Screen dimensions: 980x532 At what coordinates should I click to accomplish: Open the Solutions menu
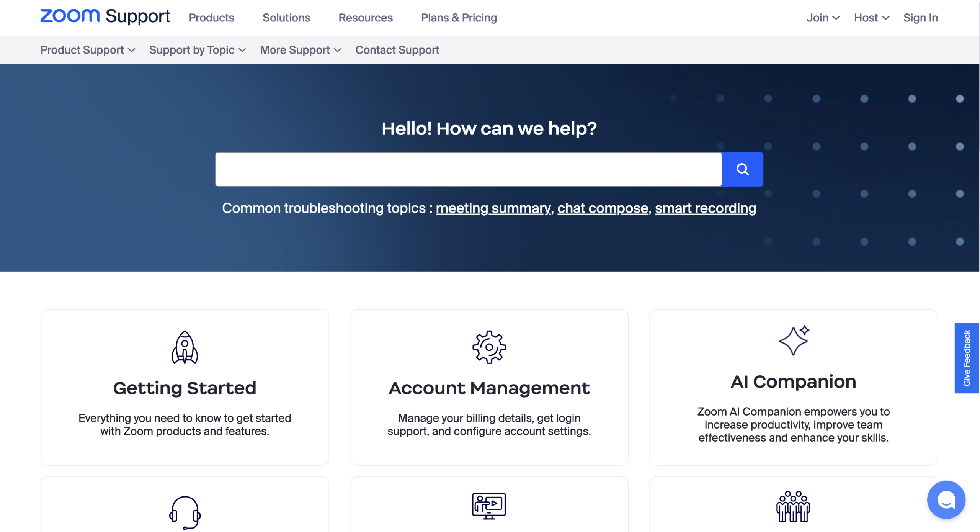(x=286, y=18)
